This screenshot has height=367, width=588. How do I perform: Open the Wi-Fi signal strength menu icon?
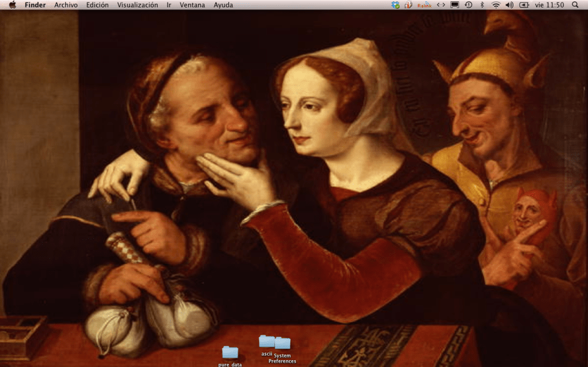497,5
